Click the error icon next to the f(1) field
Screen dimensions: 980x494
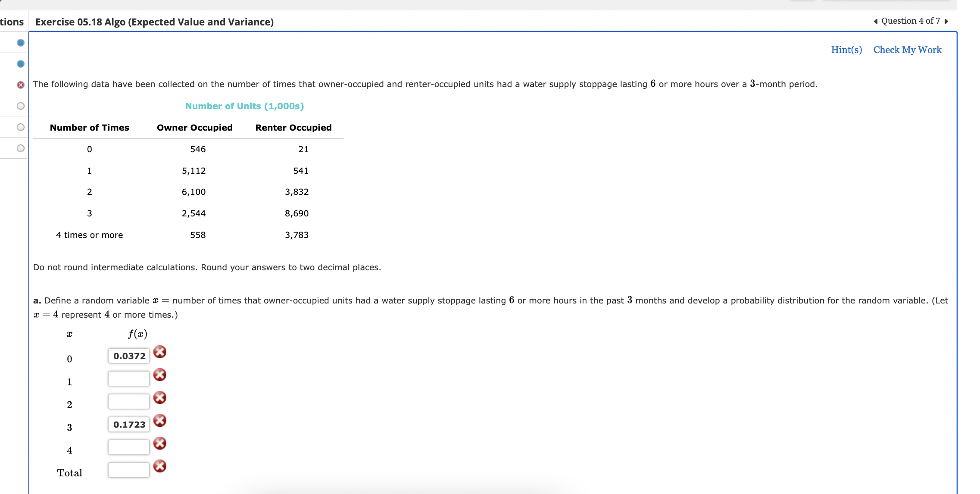click(x=160, y=375)
